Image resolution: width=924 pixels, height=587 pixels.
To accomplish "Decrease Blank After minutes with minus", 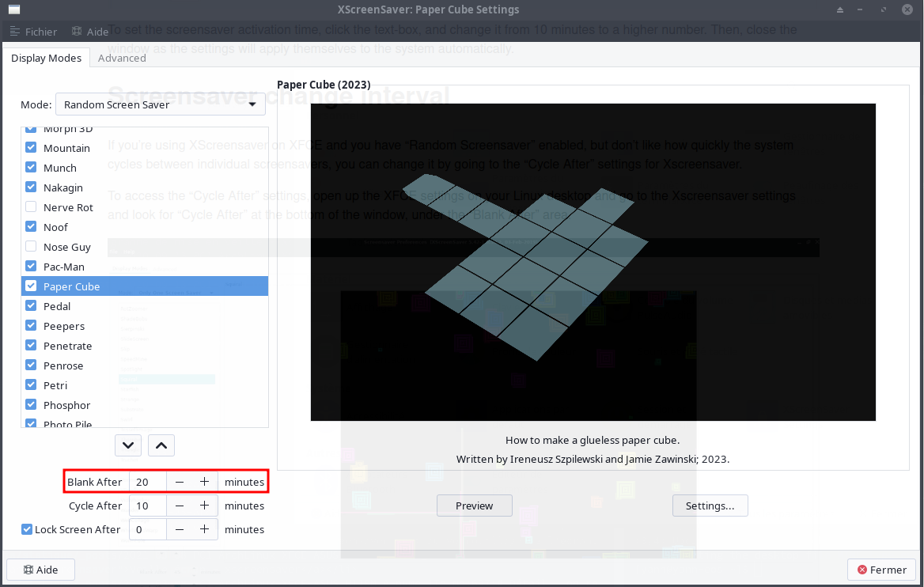I will [180, 482].
